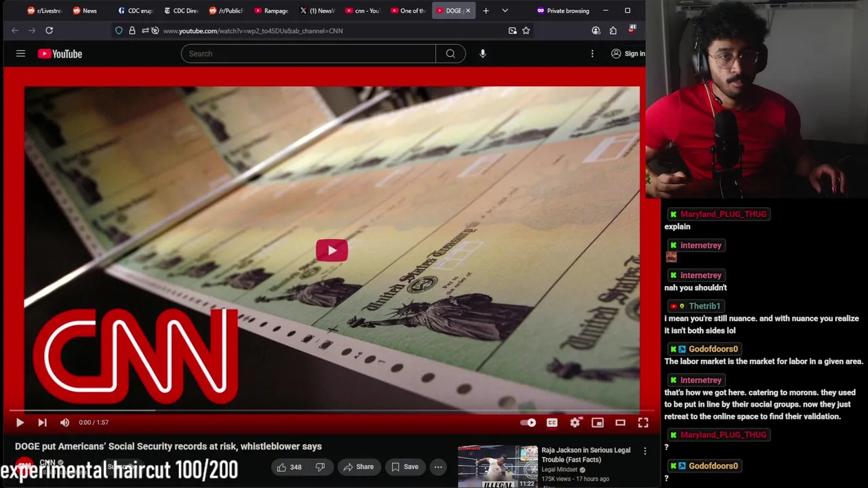
Task: Switch to the CDC Direc tab
Action: tap(181, 11)
